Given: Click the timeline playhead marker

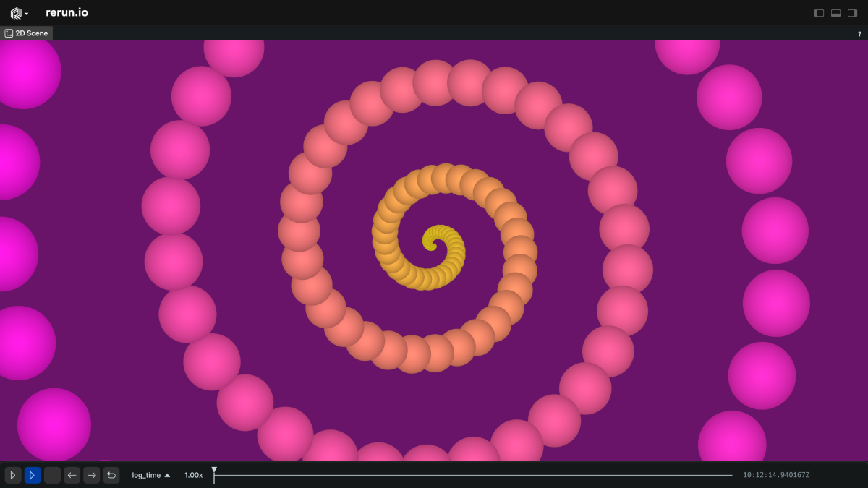Looking at the screenshot, I should click(214, 471).
